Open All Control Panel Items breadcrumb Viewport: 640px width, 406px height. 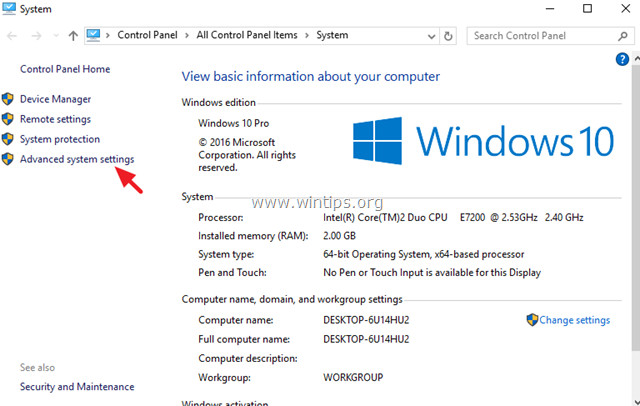(x=247, y=35)
